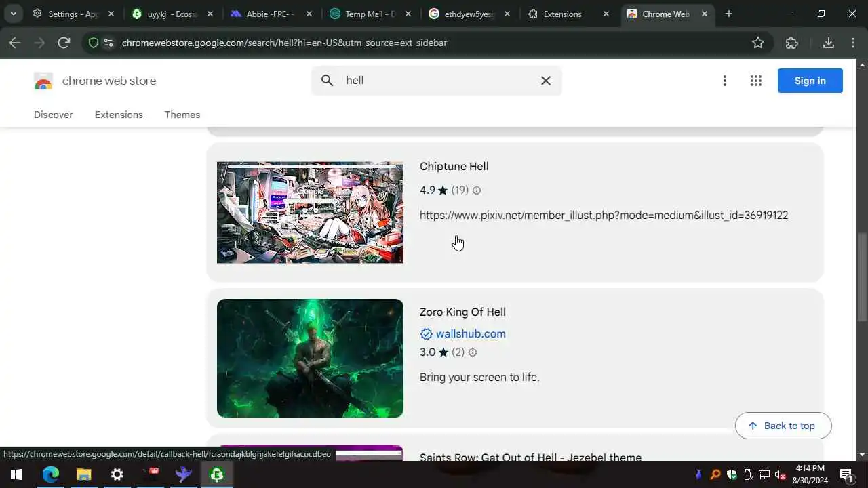Screen dimensions: 868x488
Task: Click the Chiptune Hell rating info icon
Action: point(477,190)
